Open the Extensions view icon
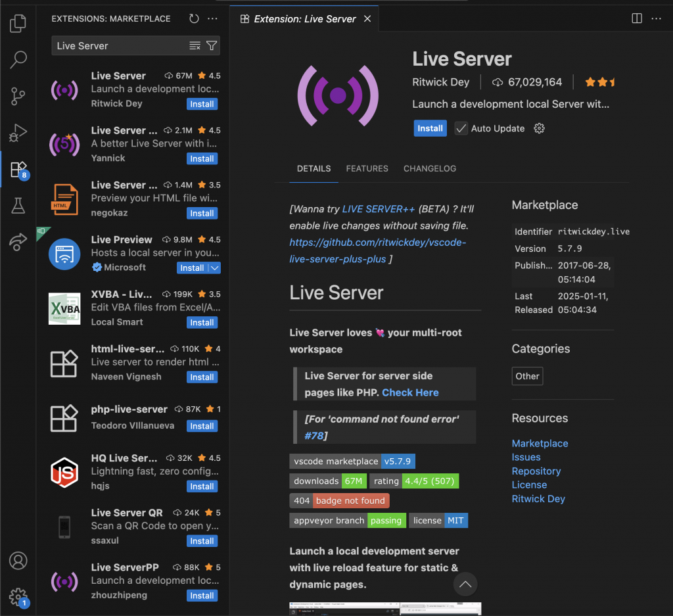Viewport: 673px width, 616px height. [x=19, y=170]
